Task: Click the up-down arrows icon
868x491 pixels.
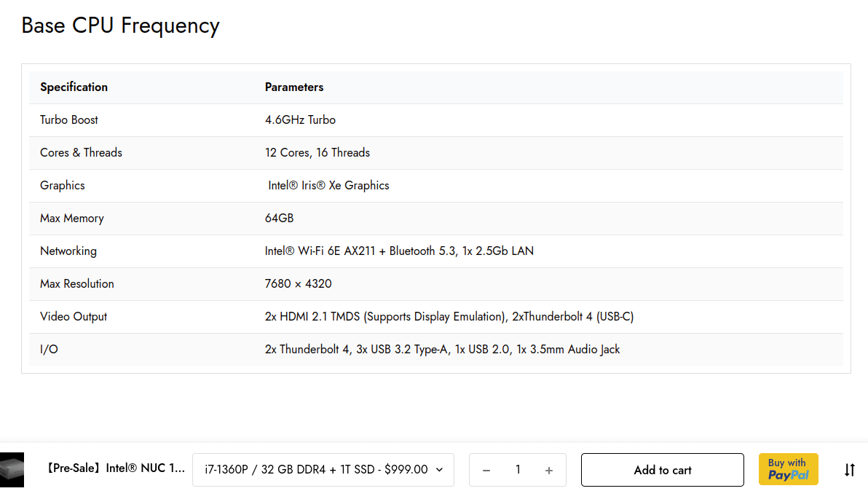Action: [850, 470]
